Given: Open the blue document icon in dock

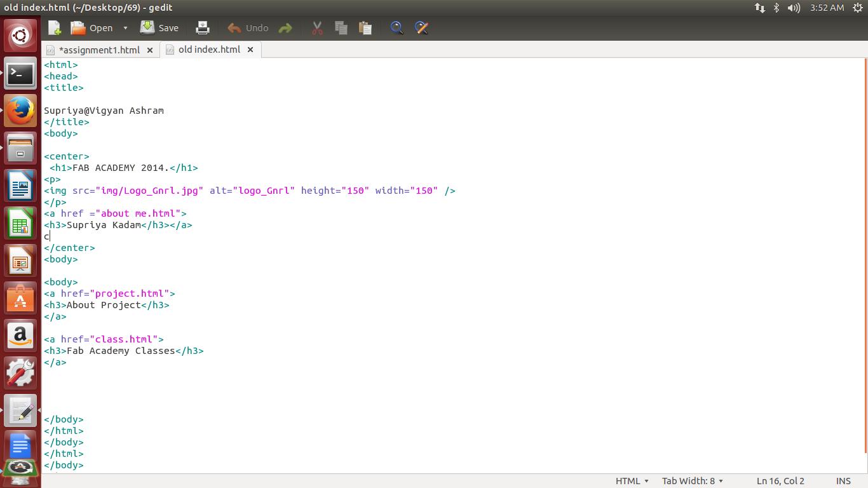Looking at the screenshot, I should tap(20, 445).
